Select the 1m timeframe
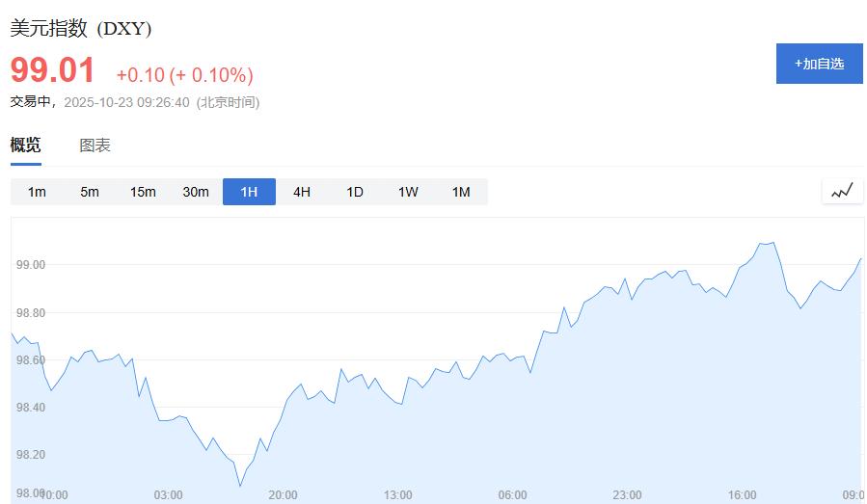 click(x=37, y=192)
